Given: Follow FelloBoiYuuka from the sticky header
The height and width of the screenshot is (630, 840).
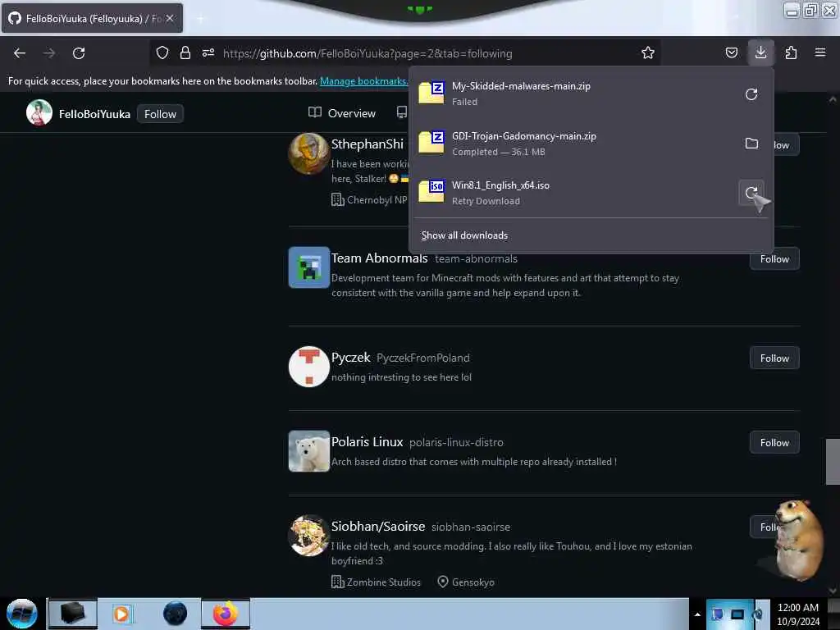Looking at the screenshot, I should (160, 114).
